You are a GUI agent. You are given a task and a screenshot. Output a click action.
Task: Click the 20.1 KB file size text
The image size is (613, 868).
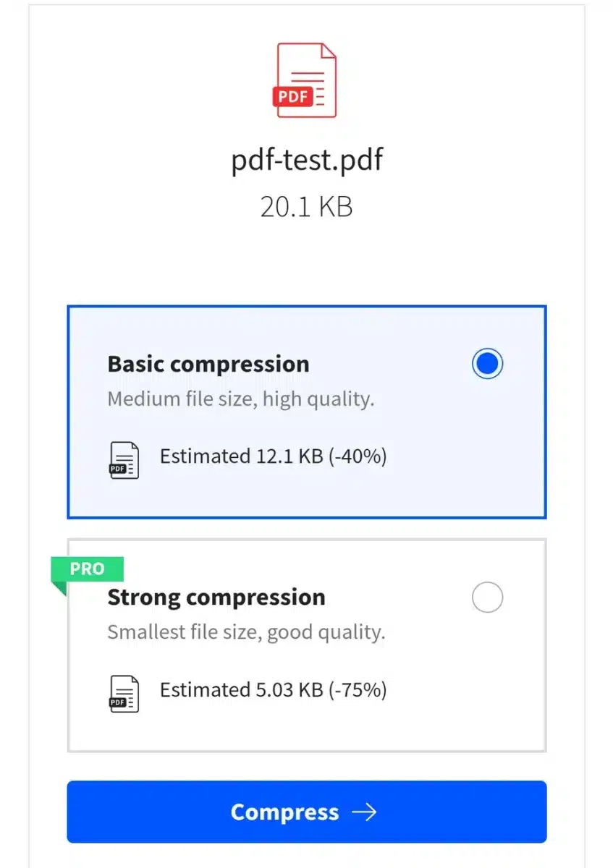coord(306,206)
